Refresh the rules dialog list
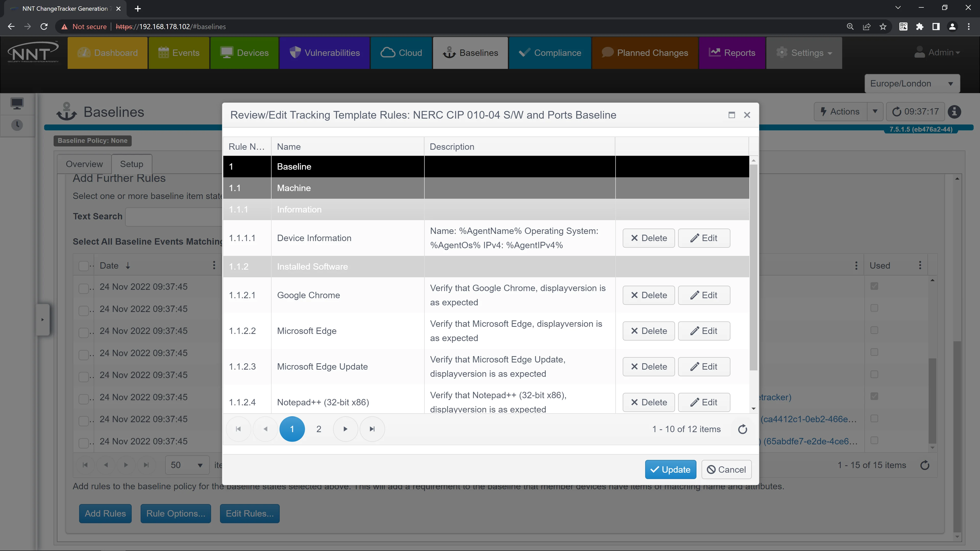 (743, 429)
